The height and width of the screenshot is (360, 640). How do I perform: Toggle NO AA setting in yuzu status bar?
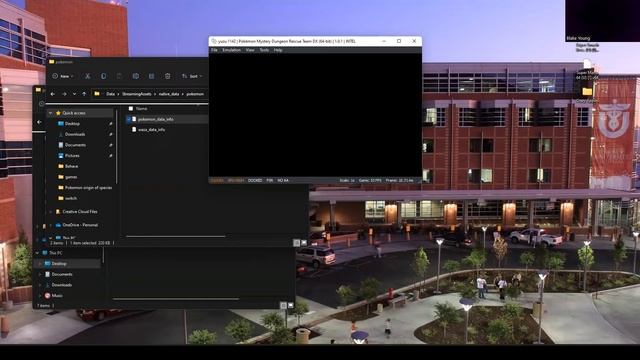coord(283,180)
